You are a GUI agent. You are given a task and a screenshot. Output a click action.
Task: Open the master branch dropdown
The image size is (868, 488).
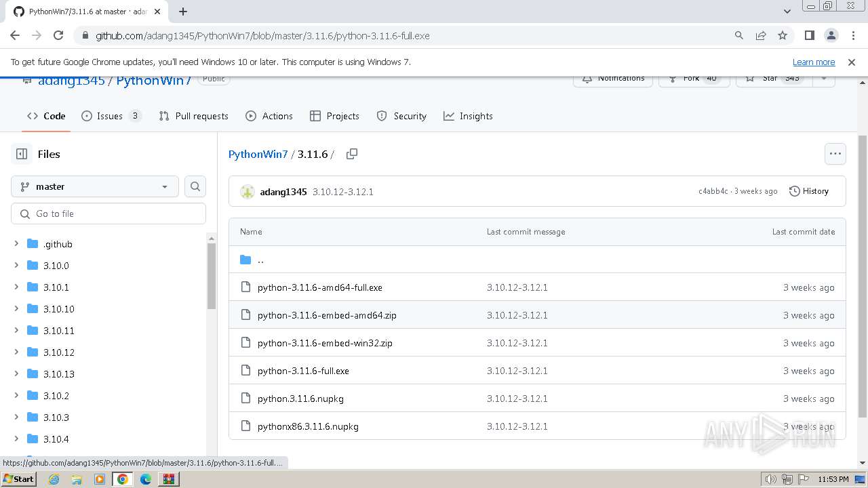pos(95,186)
